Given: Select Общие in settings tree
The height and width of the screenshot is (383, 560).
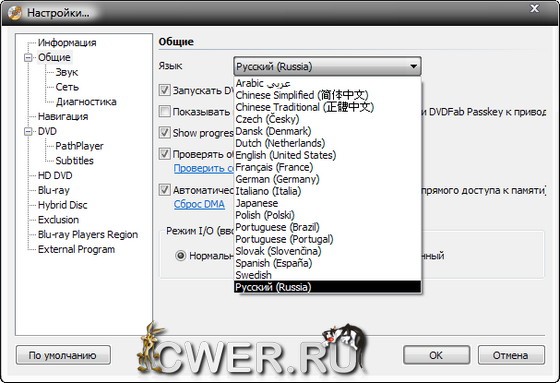Looking at the screenshot, I should pyautogui.click(x=54, y=58).
